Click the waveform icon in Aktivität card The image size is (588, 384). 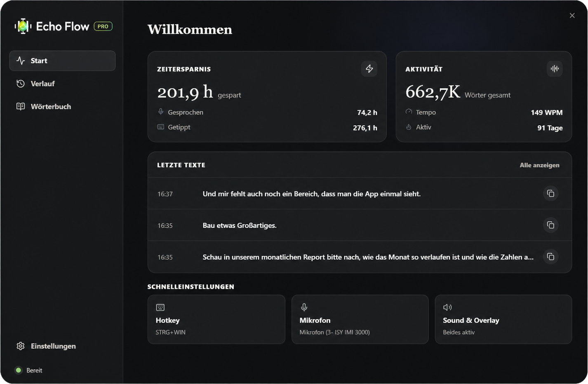pos(555,69)
